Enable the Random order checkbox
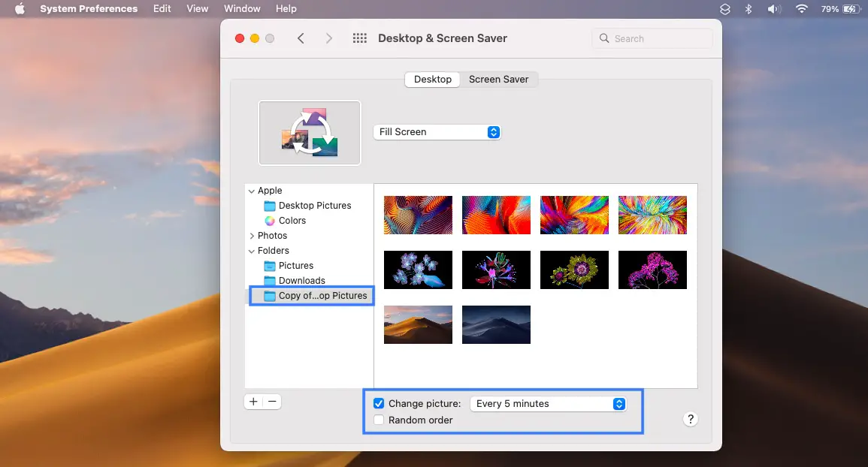The height and width of the screenshot is (467, 868). [379, 420]
